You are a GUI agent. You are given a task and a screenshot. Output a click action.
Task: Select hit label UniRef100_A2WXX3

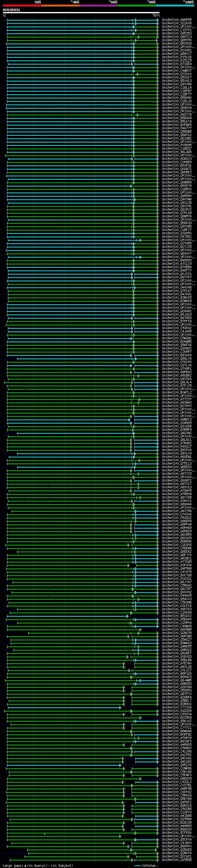tap(177, 159)
